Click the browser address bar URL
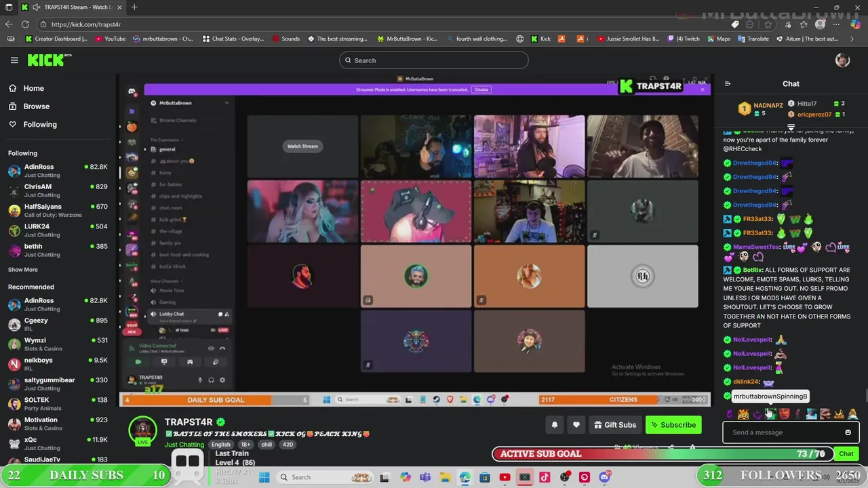This screenshot has height=488, width=868. [86, 24]
